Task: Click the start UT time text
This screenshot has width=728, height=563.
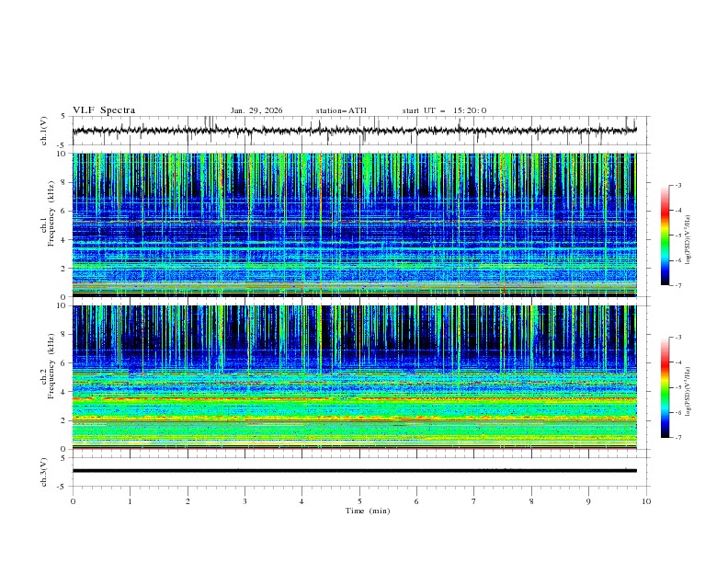Action: point(444,110)
